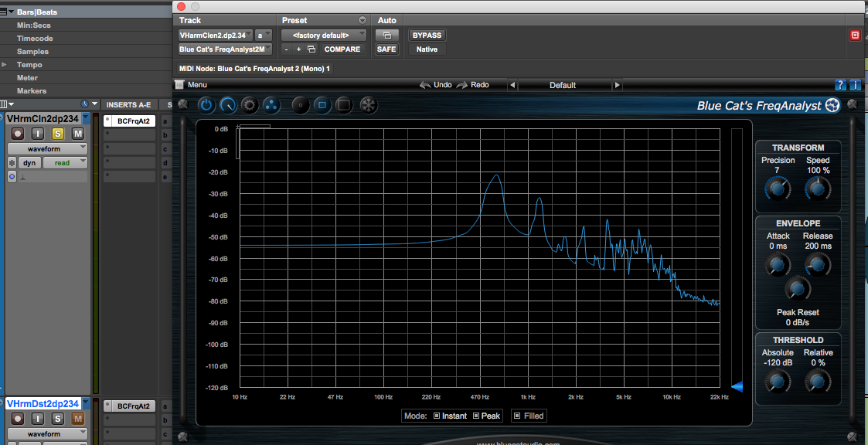Click the Undo arrow
This screenshot has height=445, width=868.
[425, 85]
